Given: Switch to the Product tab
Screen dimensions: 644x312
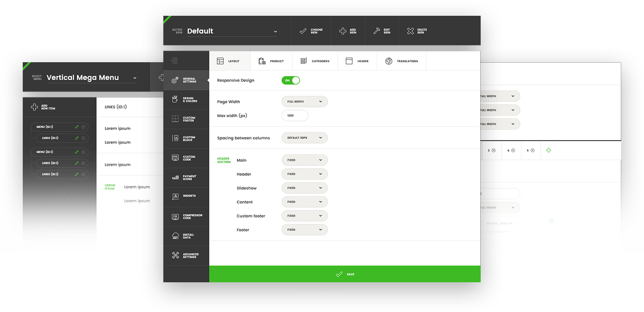Looking at the screenshot, I should click(x=271, y=61).
